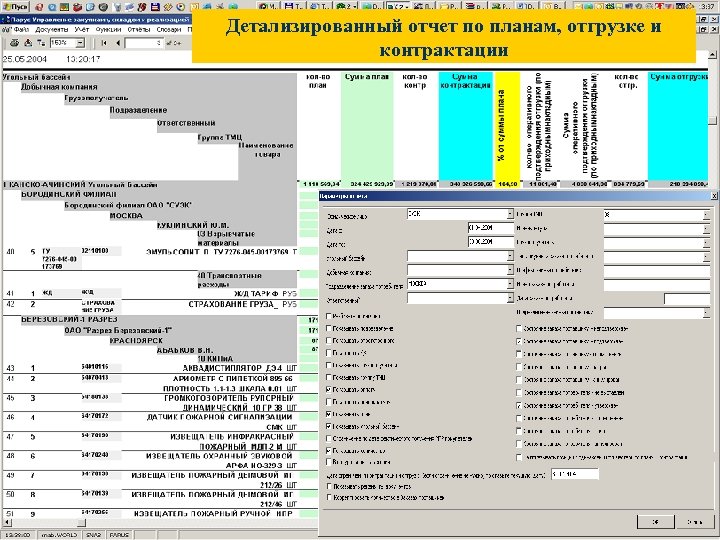Go to the previous report page

(118, 43)
